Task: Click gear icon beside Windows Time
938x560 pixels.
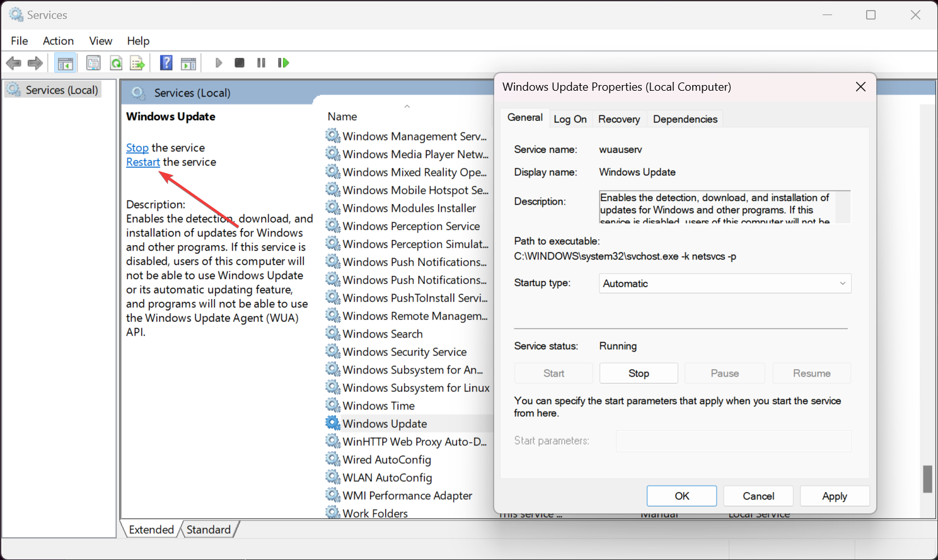Action: (333, 404)
